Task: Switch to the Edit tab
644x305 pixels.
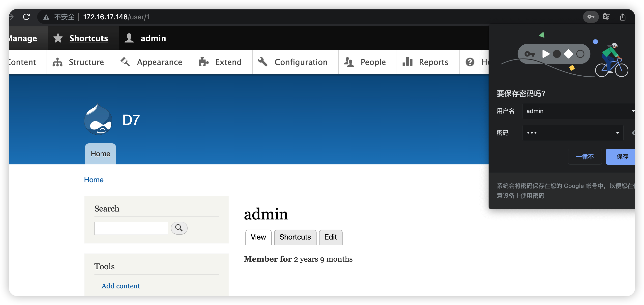Action: [x=330, y=237]
